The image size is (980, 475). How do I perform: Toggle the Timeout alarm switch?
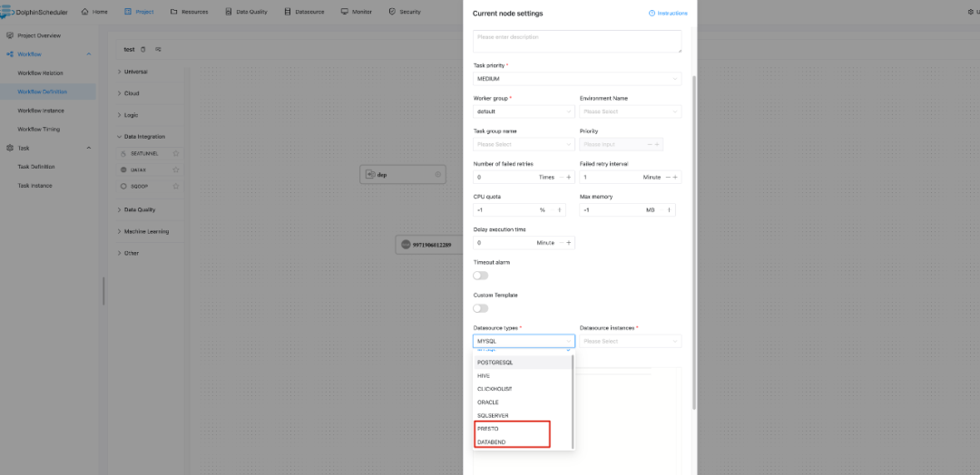[481, 276]
